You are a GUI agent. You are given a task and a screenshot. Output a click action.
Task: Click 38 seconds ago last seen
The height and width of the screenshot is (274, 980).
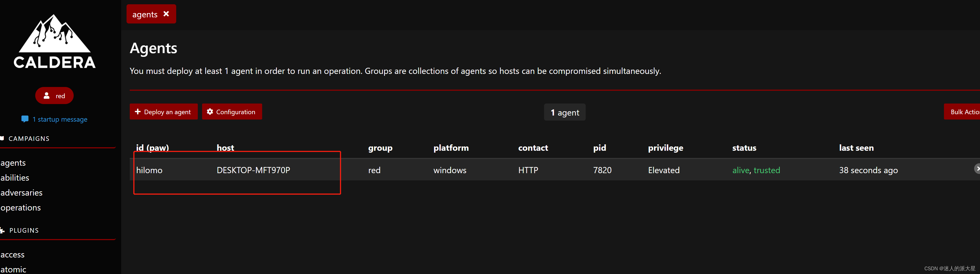coord(868,170)
